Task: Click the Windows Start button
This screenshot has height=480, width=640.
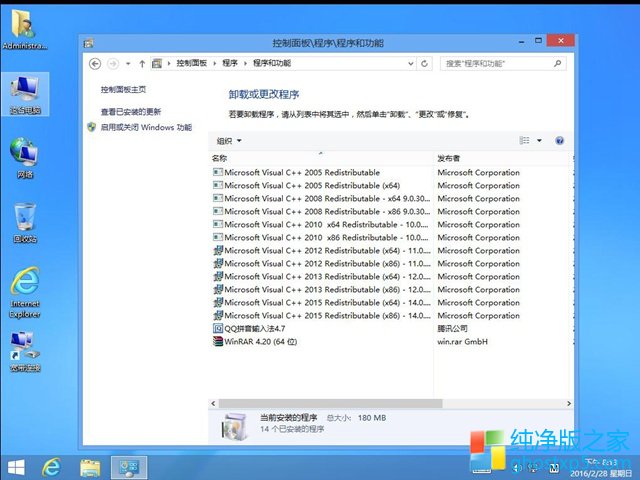Action: [16, 467]
